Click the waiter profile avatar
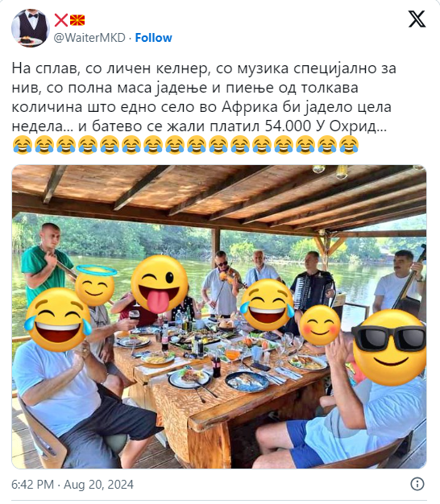The width and height of the screenshot is (440, 504). click(31, 28)
